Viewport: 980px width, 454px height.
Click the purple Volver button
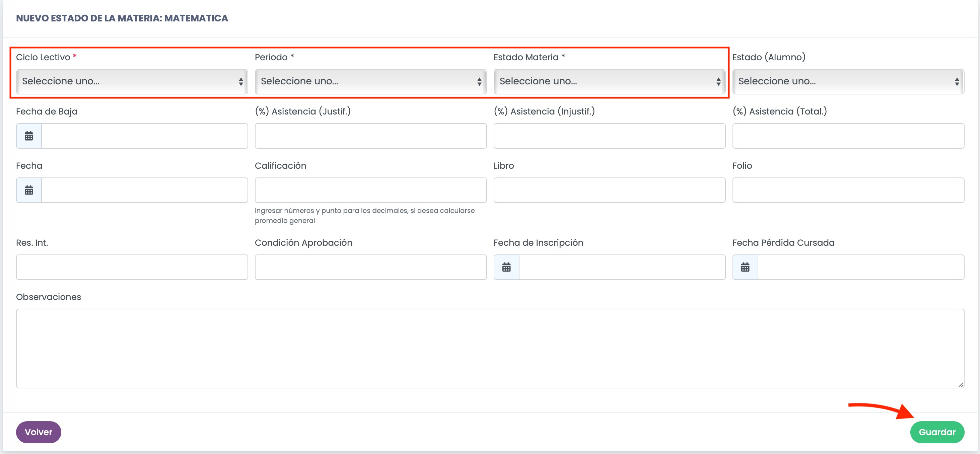click(39, 432)
